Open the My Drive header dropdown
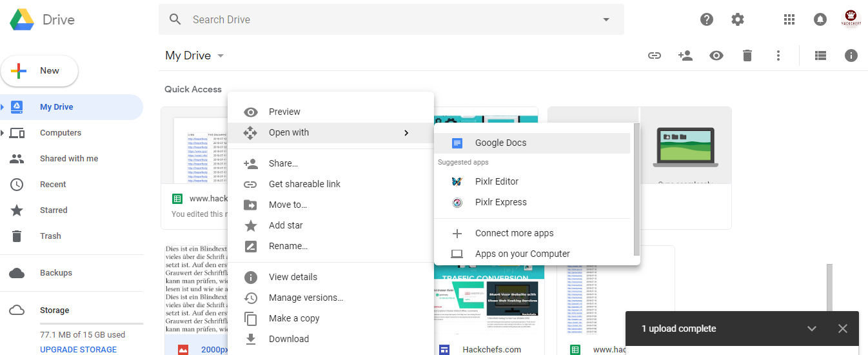Screen dimensions: 868x355 point(221,56)
